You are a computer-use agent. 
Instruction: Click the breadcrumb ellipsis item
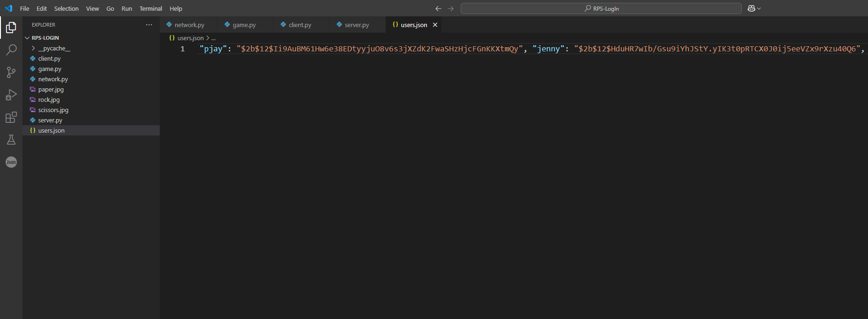[213, 38]
